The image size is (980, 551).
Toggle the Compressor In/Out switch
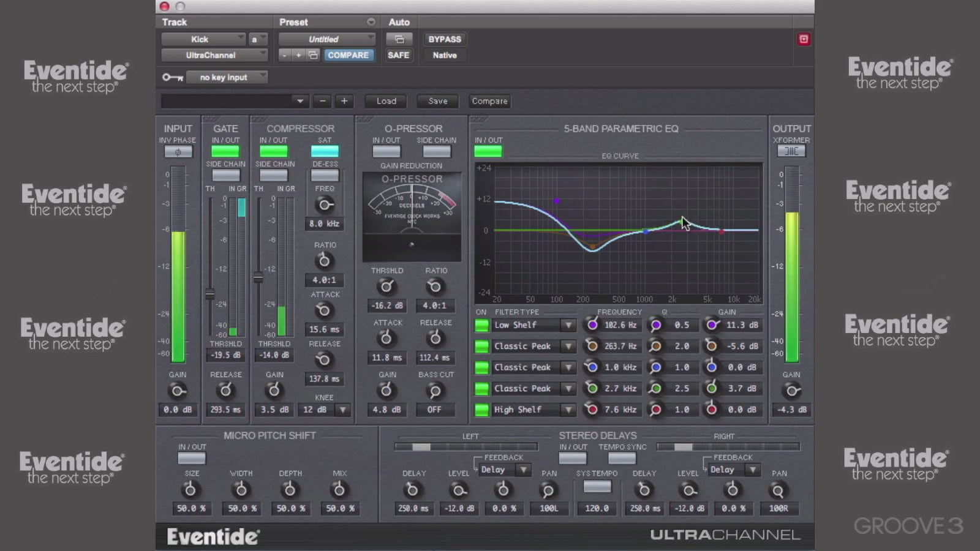coord(274,151)
